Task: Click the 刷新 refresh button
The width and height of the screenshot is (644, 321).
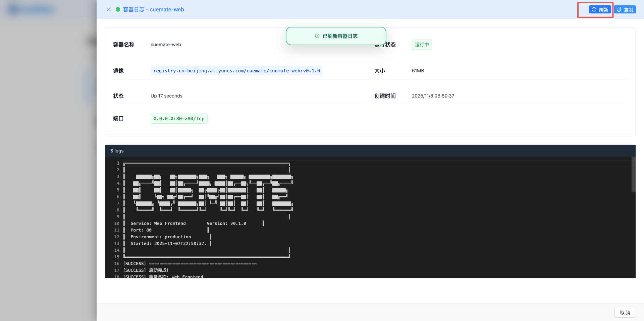Action: point(600,9)
